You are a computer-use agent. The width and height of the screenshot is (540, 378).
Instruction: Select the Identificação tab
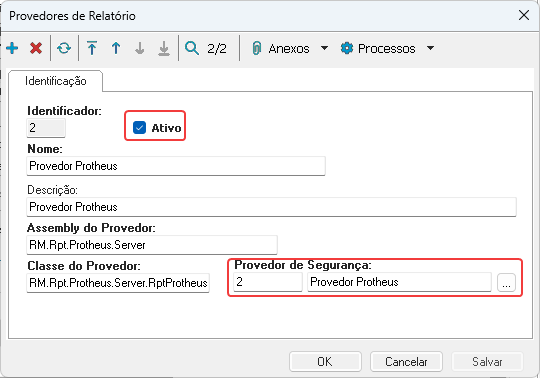pyautogui.click(x=55, y=81)
